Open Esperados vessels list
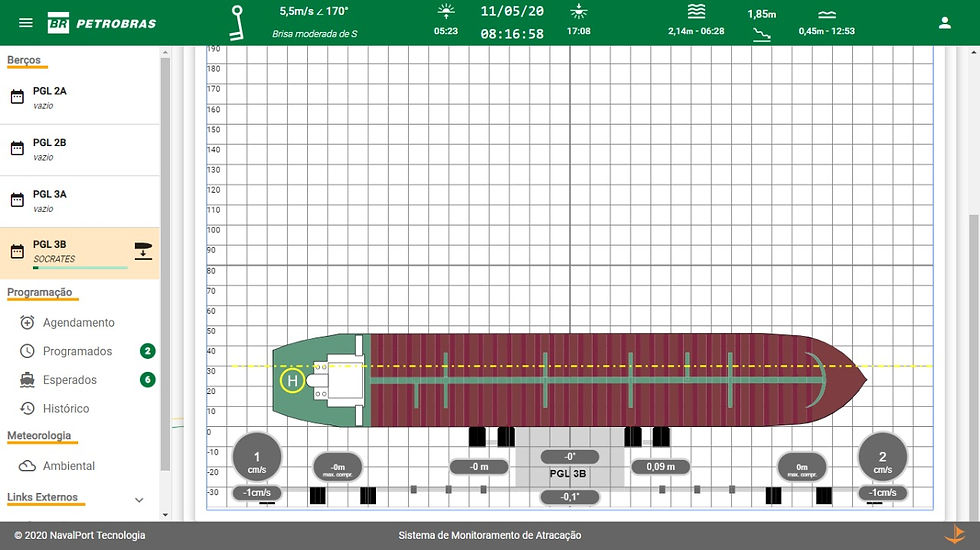The image size is (980, 550). point(69,379)
